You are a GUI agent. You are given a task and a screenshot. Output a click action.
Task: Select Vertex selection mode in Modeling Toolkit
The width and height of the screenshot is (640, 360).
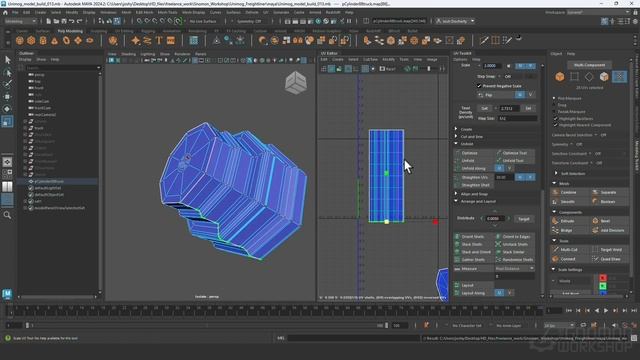coord(574,76)
